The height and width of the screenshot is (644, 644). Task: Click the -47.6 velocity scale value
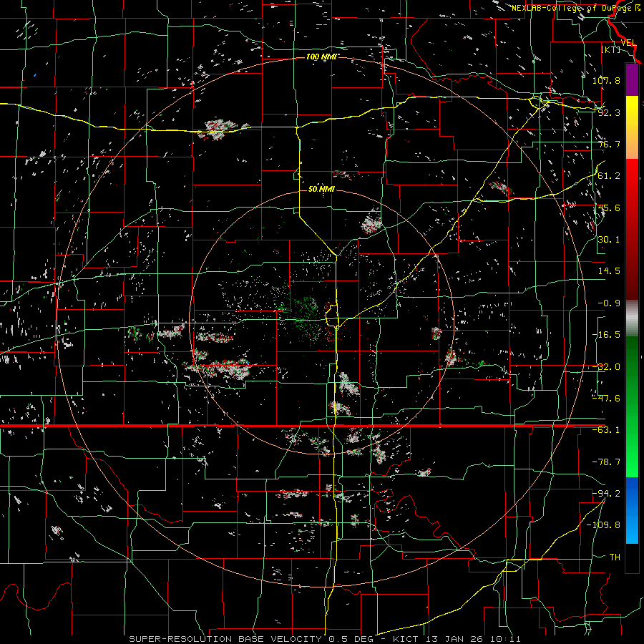pos(606,399)
